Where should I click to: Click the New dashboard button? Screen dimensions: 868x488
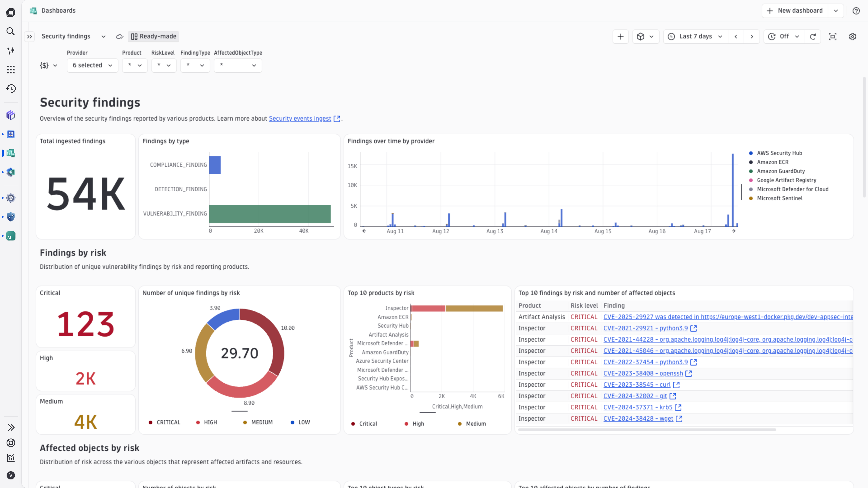coord(795,11)
